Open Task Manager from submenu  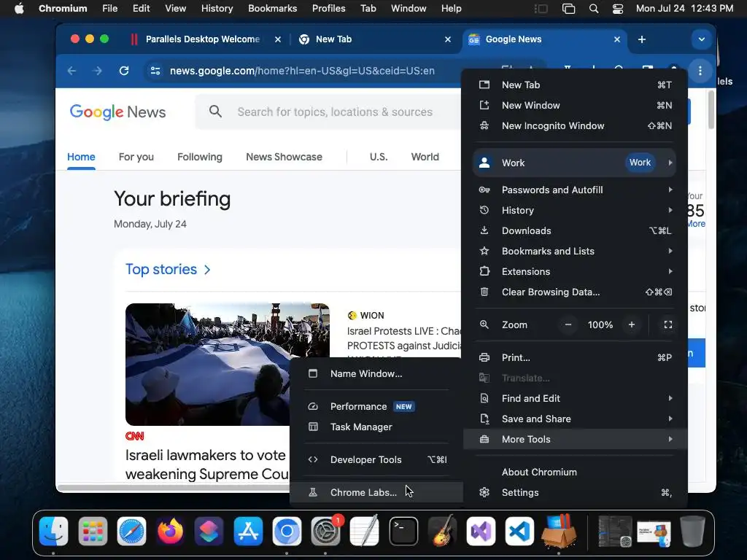coord(376,427)
